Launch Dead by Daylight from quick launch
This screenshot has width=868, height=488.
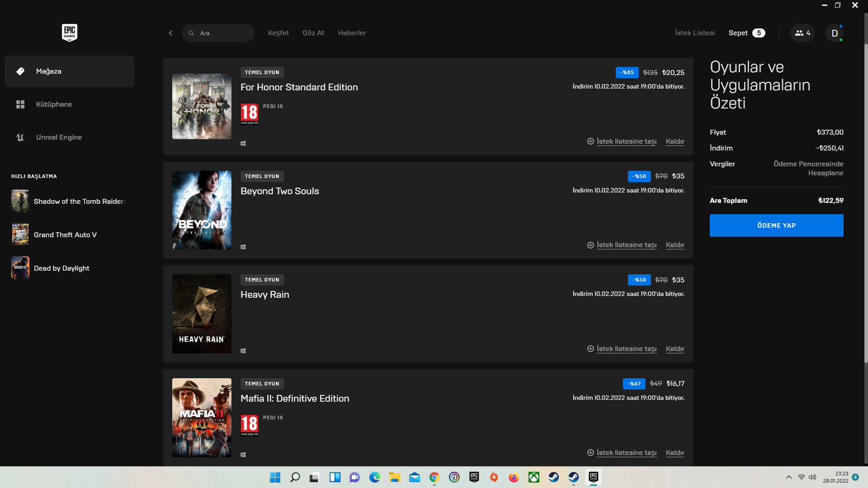[61, 268]
